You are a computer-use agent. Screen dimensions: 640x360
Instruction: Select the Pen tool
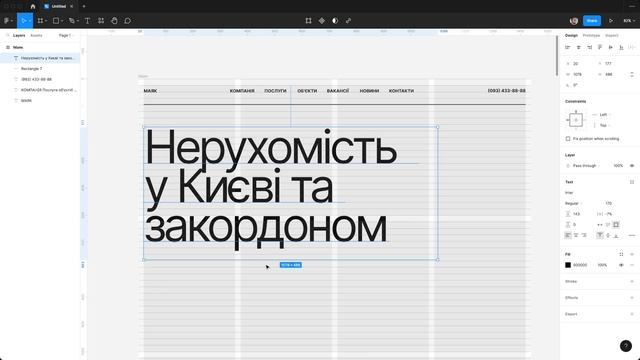coord(71,20)
